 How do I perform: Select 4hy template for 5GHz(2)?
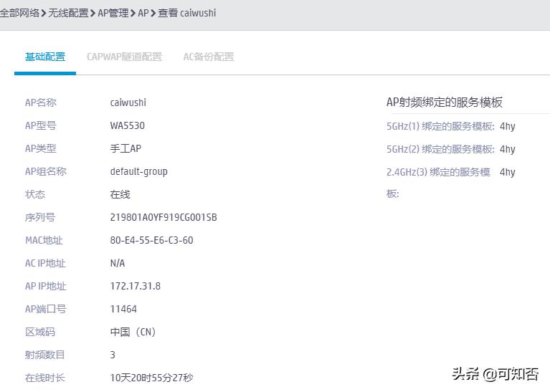click(508, 149)
